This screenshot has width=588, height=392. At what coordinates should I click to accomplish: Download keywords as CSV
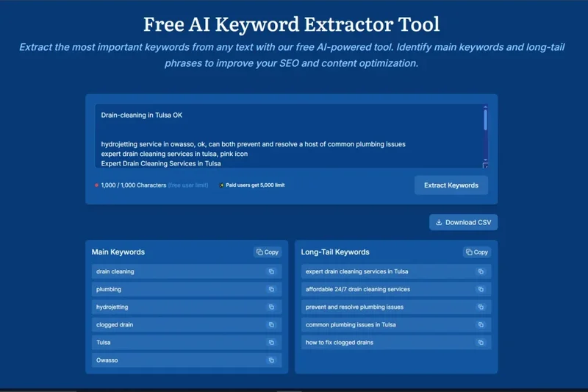coord(463,222)
